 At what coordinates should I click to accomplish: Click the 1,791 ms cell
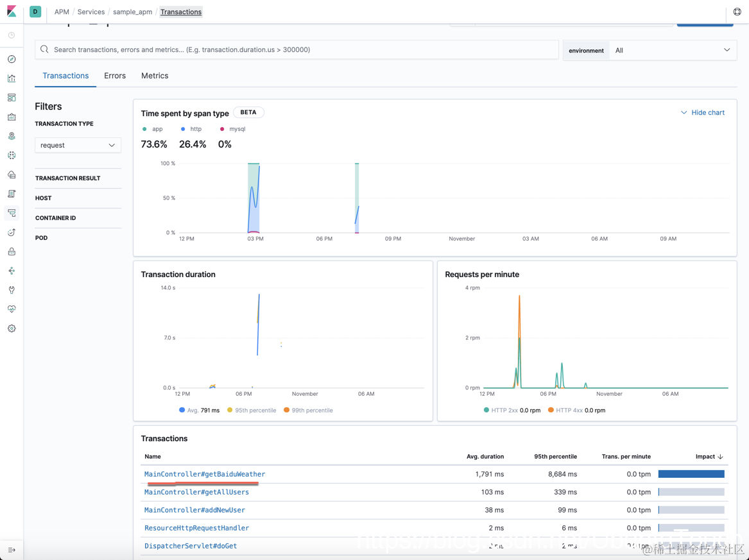click(490, 474)
